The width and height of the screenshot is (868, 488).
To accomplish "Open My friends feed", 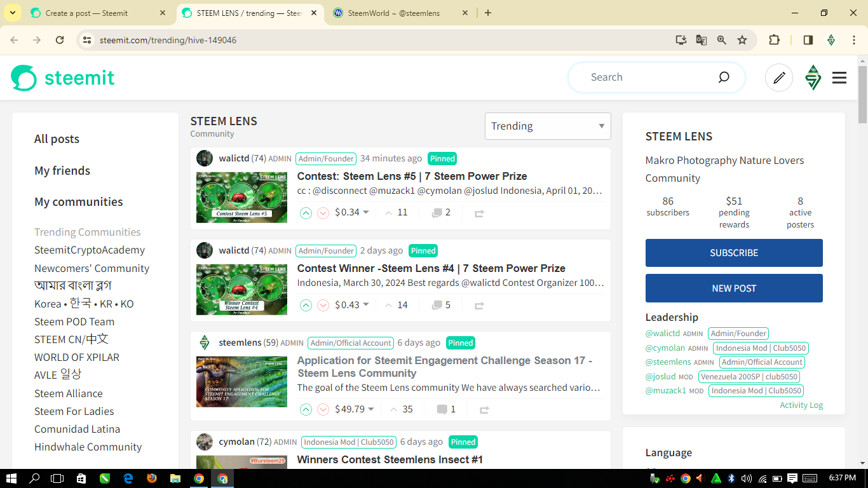I will pos(62,171).
